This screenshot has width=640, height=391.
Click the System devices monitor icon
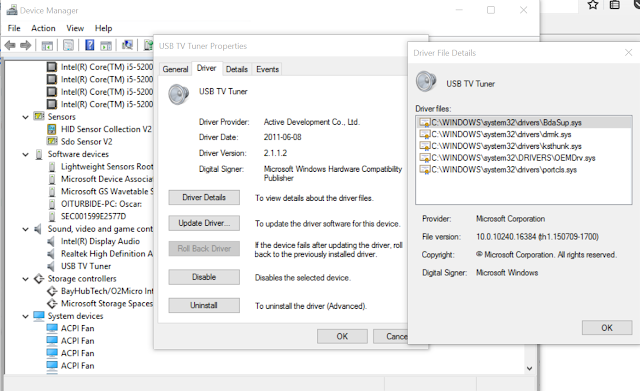(x=39, y=316)
